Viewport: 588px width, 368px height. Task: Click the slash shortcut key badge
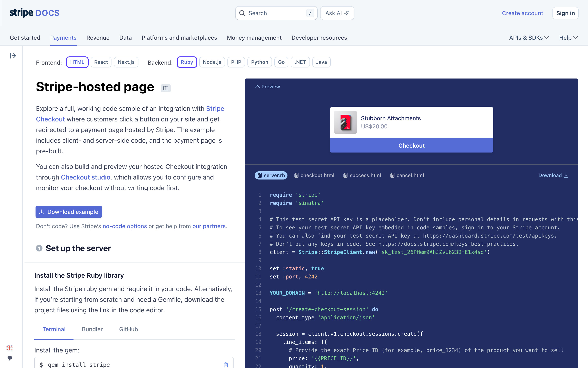(x=310, y=13)
